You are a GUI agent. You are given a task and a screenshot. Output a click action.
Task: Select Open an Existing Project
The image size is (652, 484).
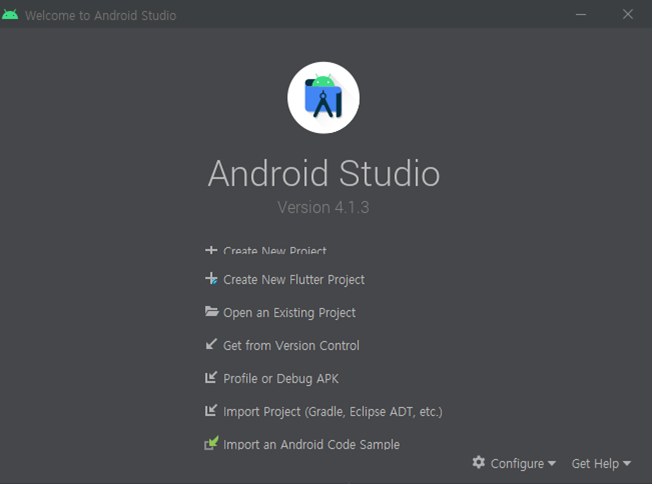289,313
